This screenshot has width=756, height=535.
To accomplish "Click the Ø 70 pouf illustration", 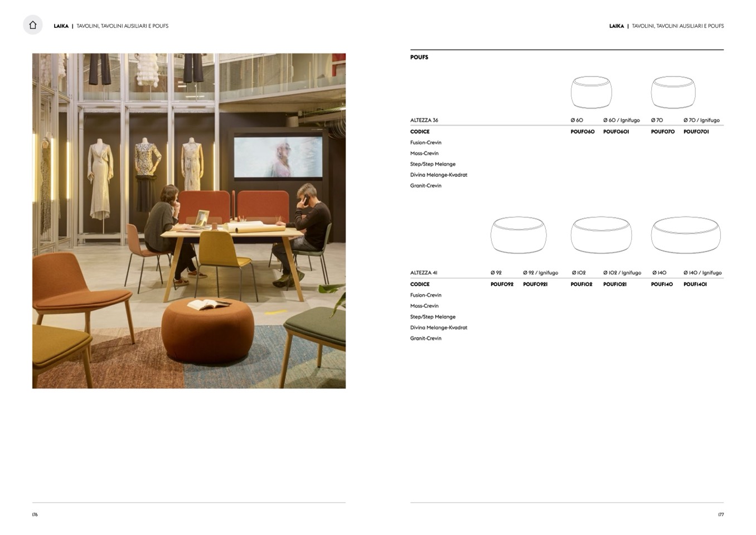I will [x=673, y=92].
